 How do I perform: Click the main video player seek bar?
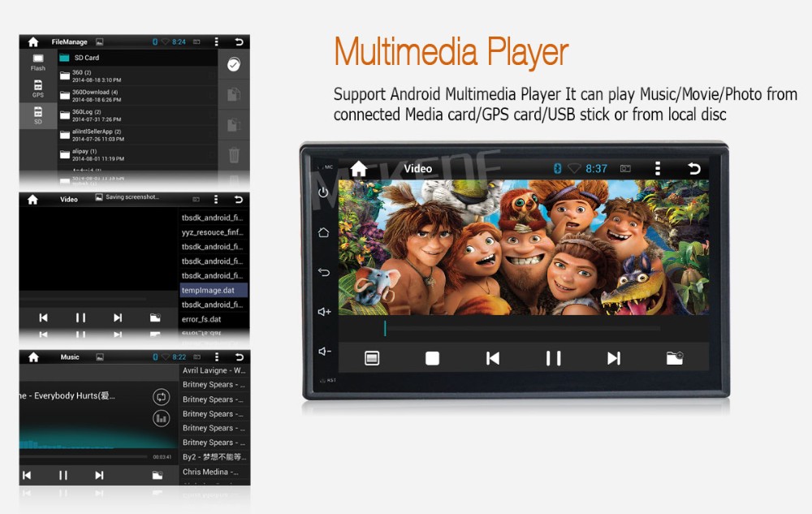tap(520, 328)
